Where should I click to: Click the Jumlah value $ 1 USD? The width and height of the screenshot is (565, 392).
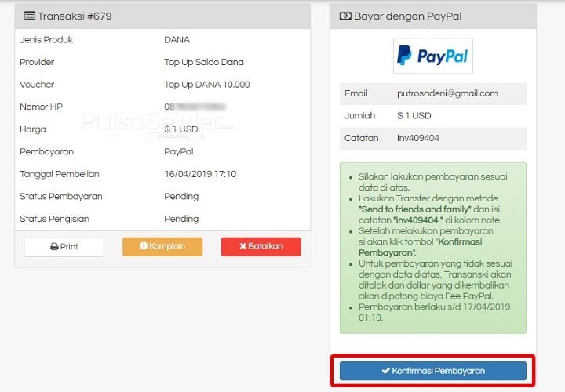414,116
